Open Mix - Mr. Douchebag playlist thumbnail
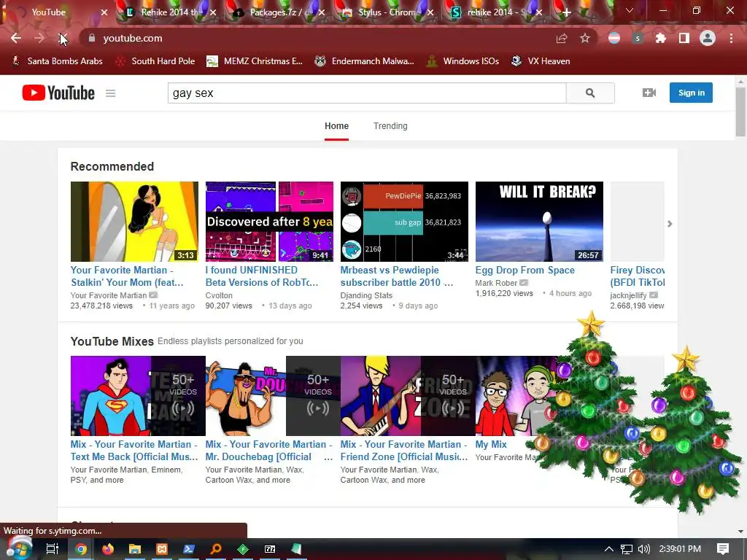This screenshot has width=747, height=560. point(273,396)
